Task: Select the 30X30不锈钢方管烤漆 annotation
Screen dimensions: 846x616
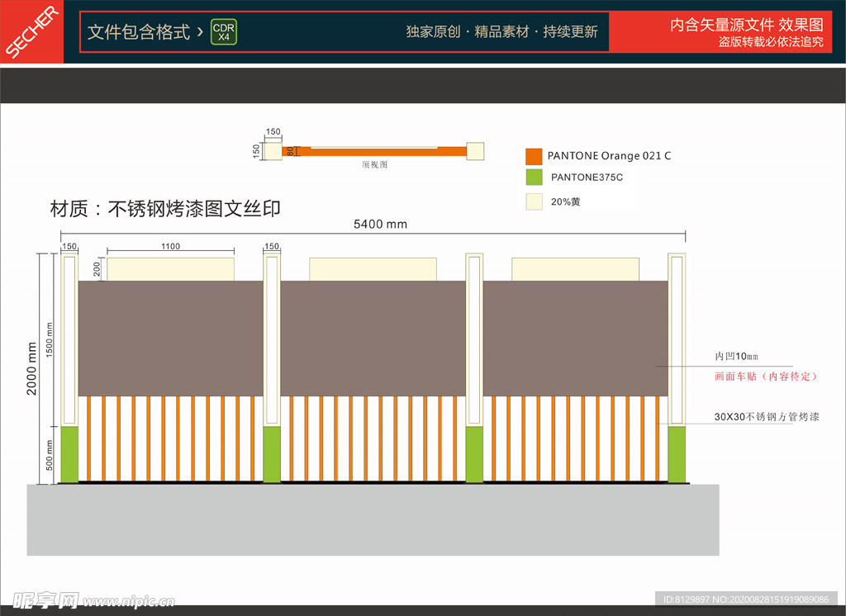Action: coord(766,417)
